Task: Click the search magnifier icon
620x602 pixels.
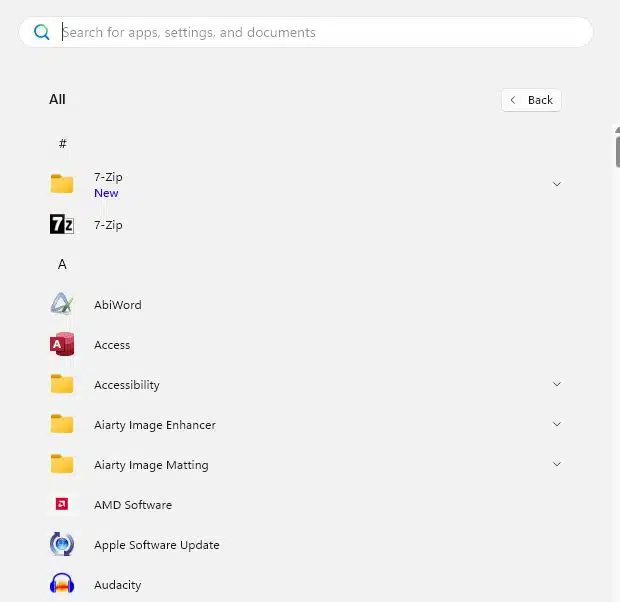Action: pyautogui.click(x=42, y=32)
